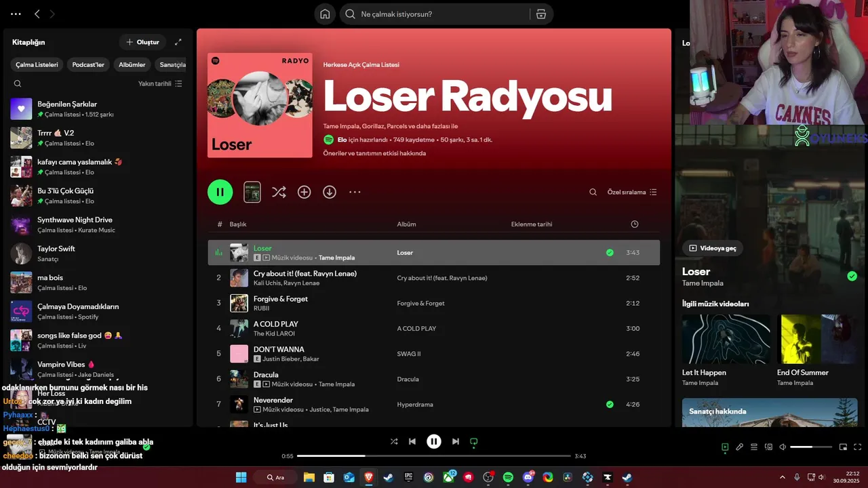Select the Çalma Listeleri filter chip
This screenshot has width=868, height=488.
[37, 65]
